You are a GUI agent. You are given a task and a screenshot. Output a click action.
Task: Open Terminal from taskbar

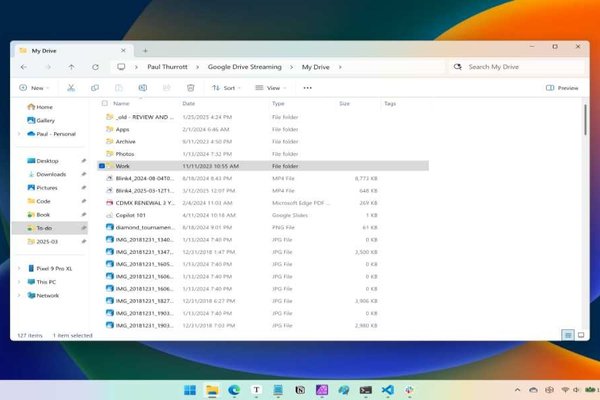(366, 390)
